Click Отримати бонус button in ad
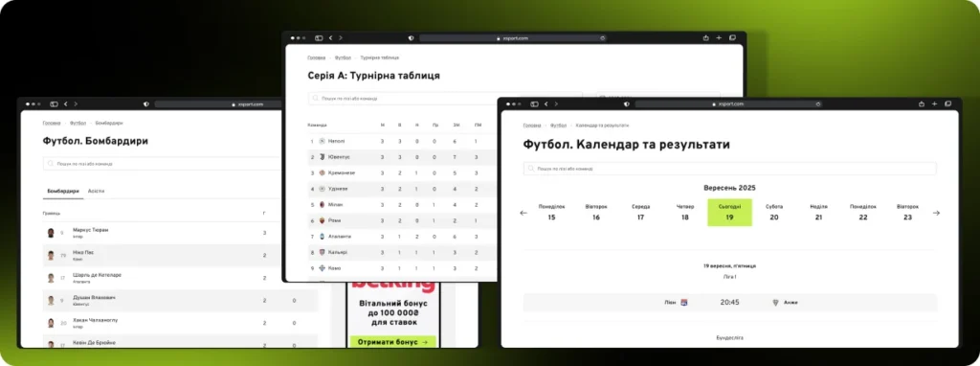The image size is (980, 366). (393, 342)
